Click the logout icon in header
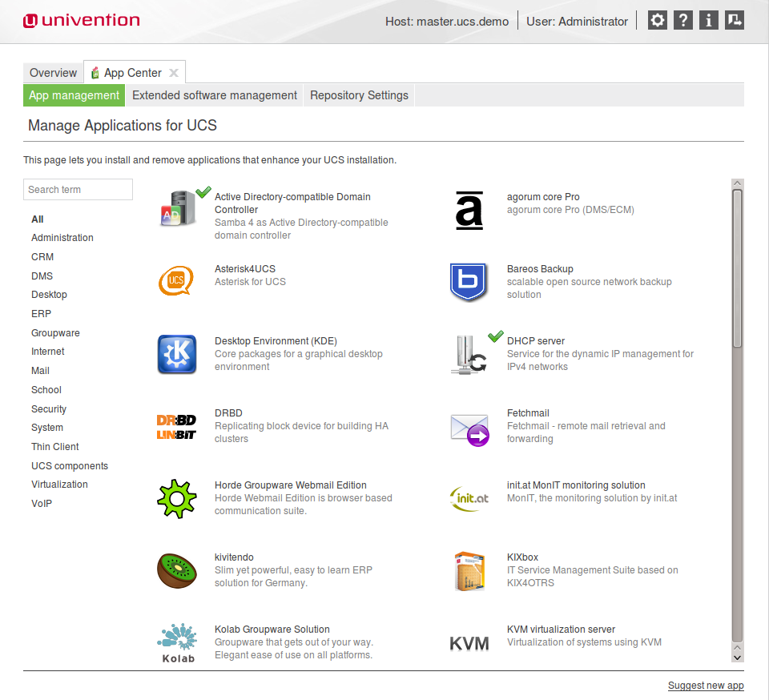Viewport: 769px width, 700px height. [x=735, y=21]
